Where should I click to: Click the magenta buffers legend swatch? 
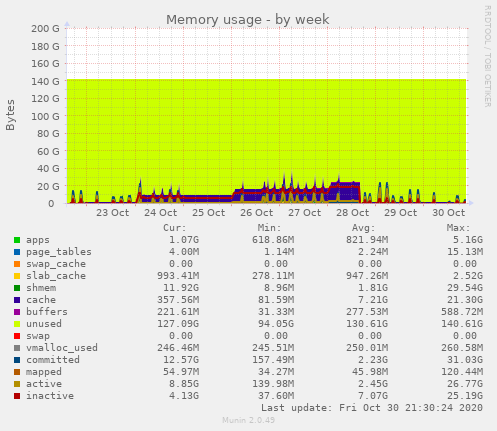[17, 312]
